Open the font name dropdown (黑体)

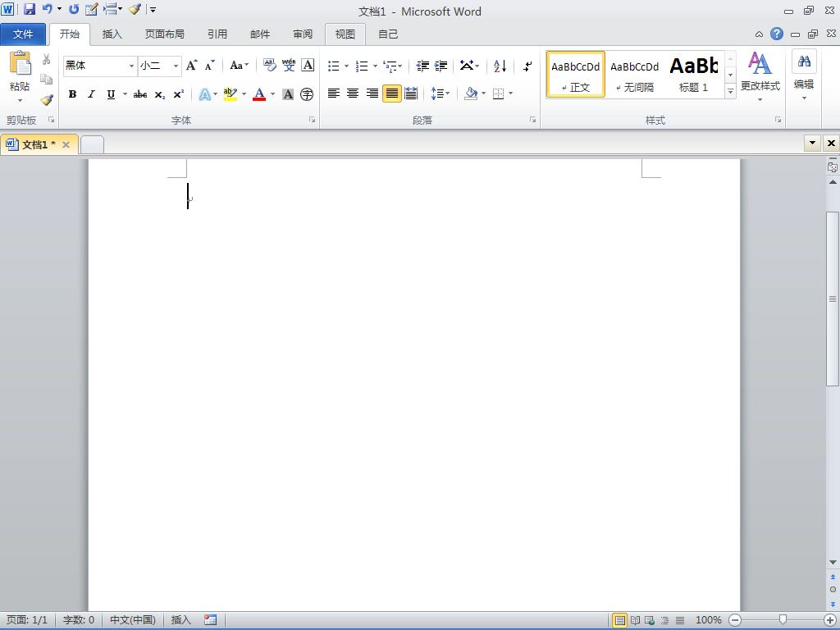click(131, 66)
